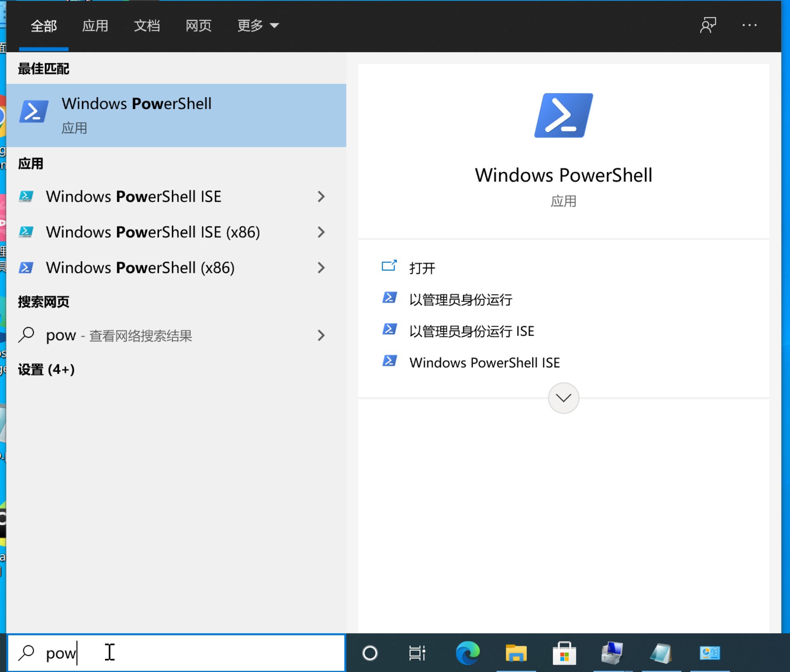
Task: Click icon beside 以管理员身份运行
Action: [x=390, y=298]
